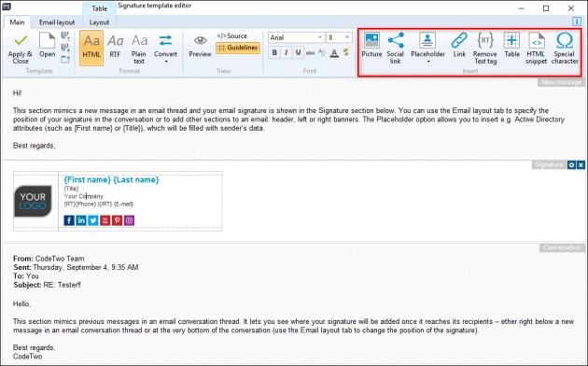Click the Pinterest icon in the signature
This screenshot has height=366, width=588.
[x=117, y=220]
